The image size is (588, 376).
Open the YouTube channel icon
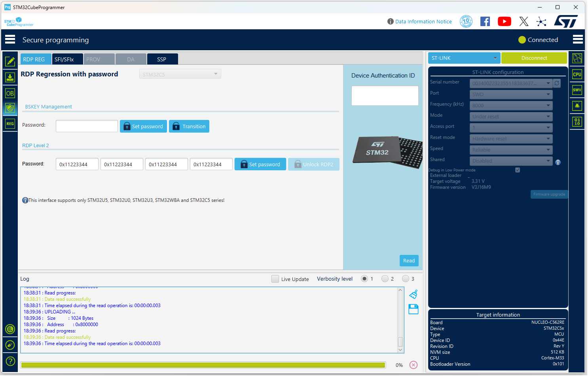pos(505,21)
